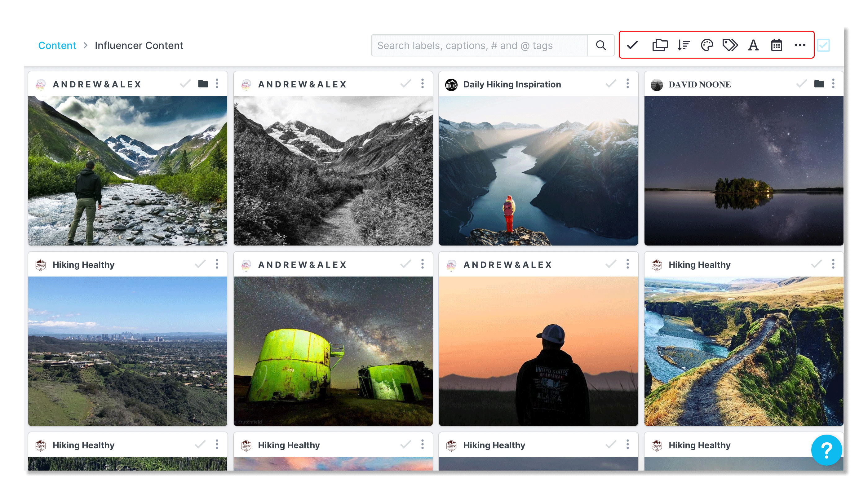Open the calendar schedule icon
The height and width of the screenshot is (496, 868).
tap(776, 45)
